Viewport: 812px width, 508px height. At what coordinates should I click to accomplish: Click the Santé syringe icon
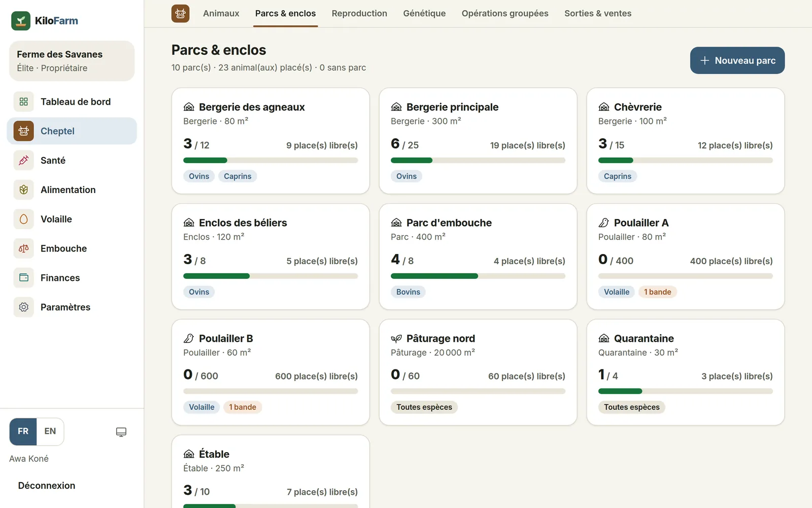tap(23, 161)
